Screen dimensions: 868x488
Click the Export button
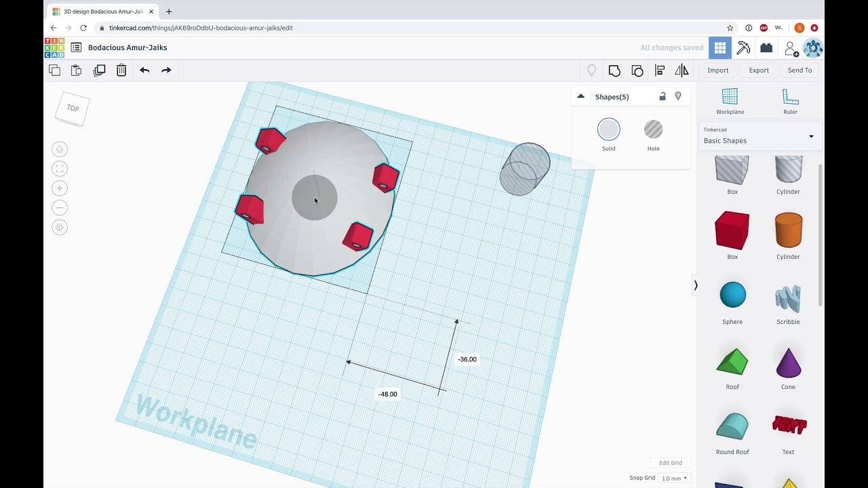click(759, 70)
